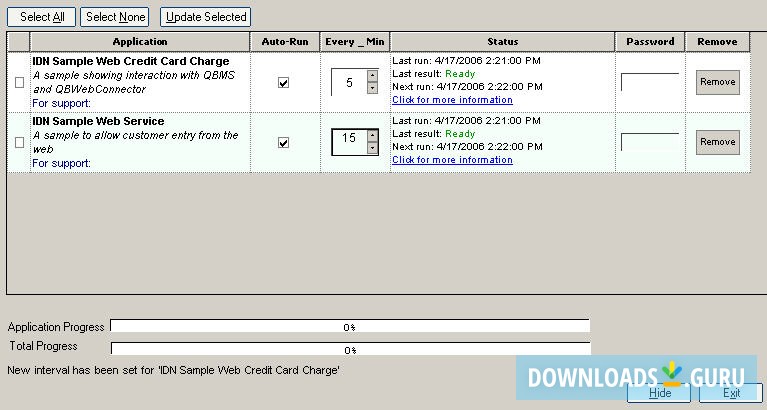Screen dimensions: 767x410
Task: Toggle Auto-Run for IDN Sample Web Service
Action: coord(283,142)
